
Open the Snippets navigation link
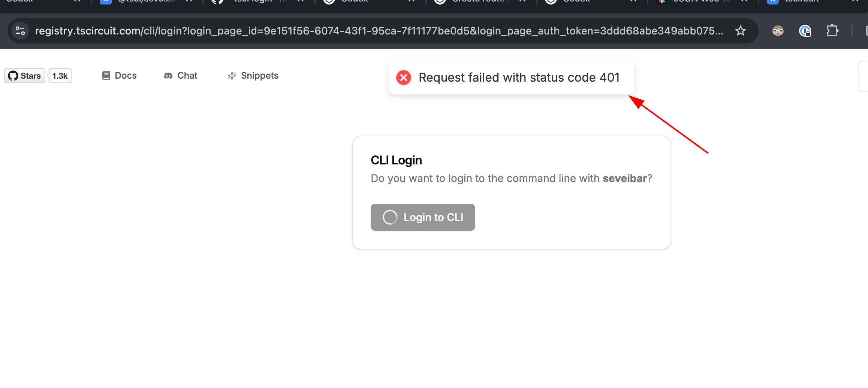[x=259, y=76]
